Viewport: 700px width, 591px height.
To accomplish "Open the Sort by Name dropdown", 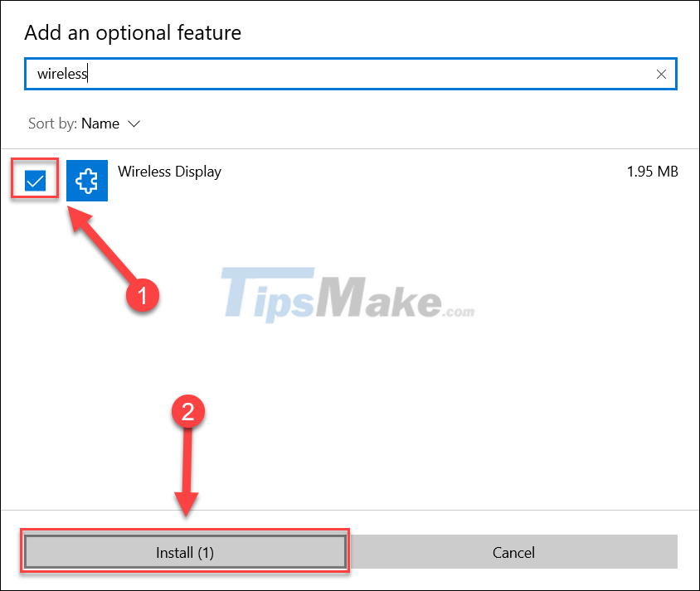I will tap(85, 124).
